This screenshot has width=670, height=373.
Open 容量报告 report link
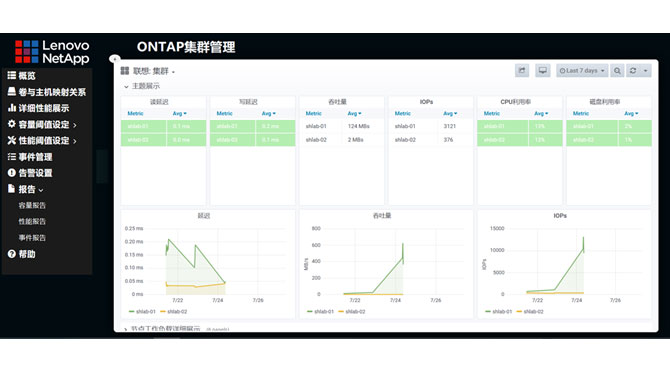pos(32,206)
